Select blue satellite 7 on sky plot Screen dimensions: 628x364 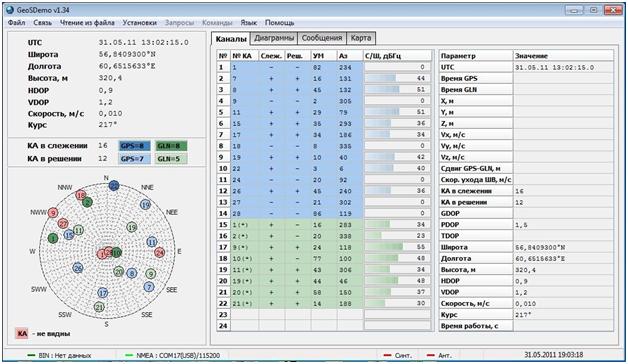149,287
